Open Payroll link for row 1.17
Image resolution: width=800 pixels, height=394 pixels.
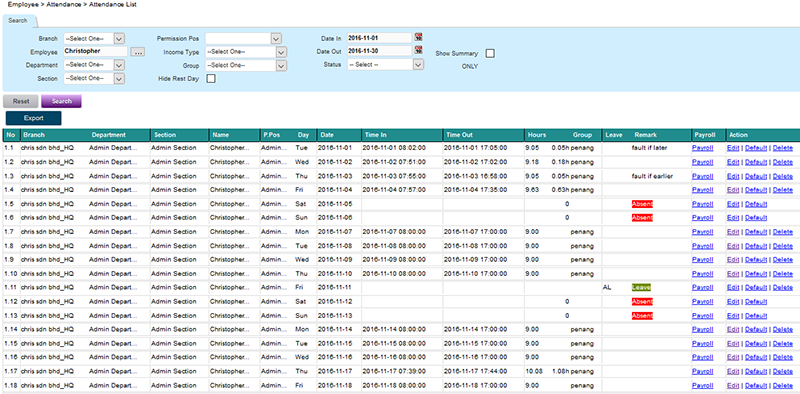(703, 372)
